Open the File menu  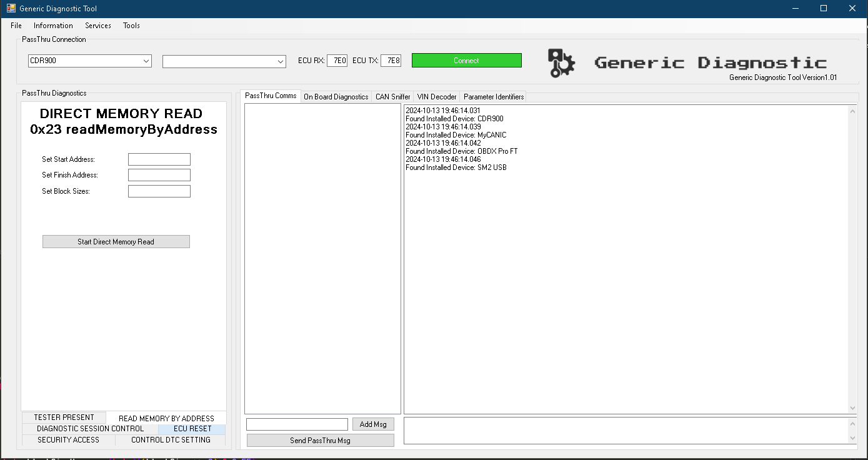pos(16,26)
